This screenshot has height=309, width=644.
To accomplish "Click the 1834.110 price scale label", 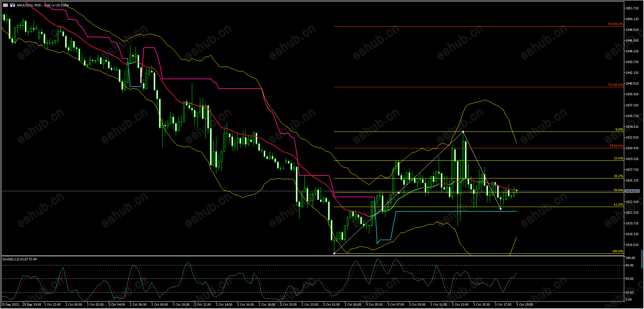I will coord(632,127).
